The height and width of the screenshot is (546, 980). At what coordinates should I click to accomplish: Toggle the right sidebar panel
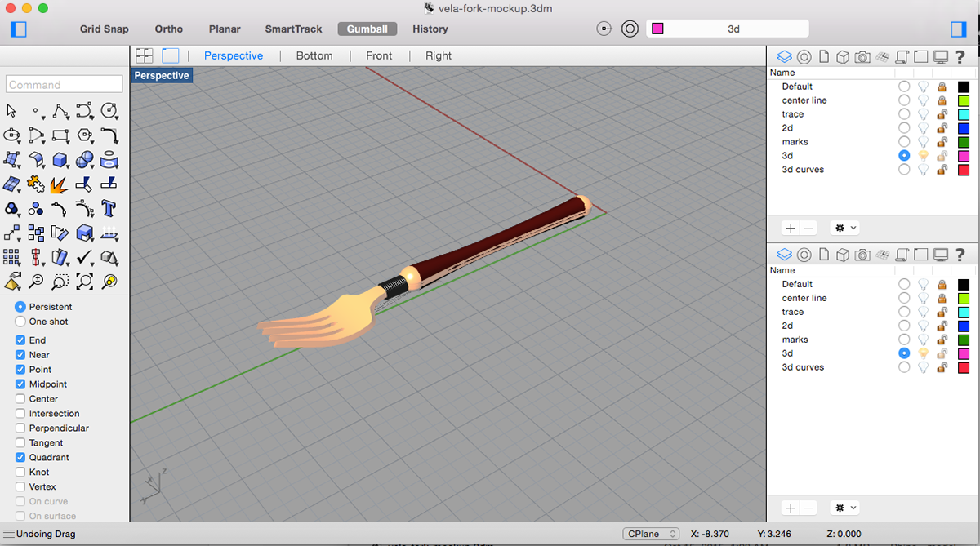click(959, 29)
